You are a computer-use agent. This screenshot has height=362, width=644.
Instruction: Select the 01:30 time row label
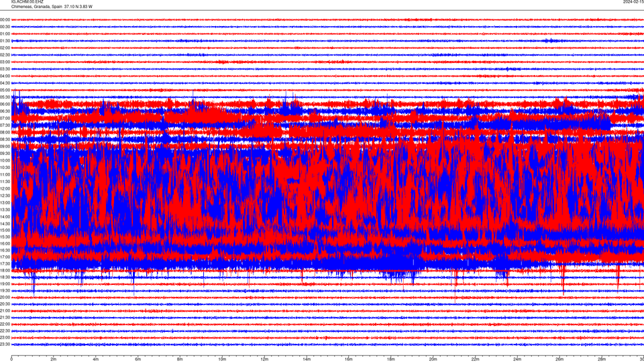tap(5, 41)
